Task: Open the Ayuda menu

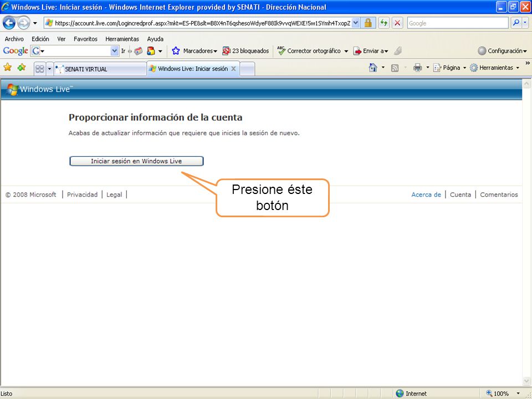Action: [155, 39]
